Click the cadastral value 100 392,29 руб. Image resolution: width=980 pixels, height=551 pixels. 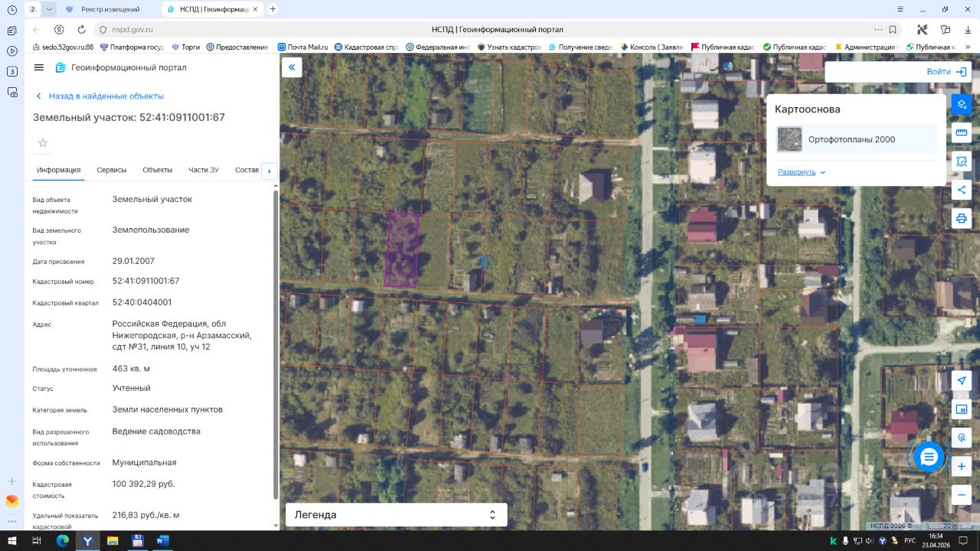(x=144, y=484)
